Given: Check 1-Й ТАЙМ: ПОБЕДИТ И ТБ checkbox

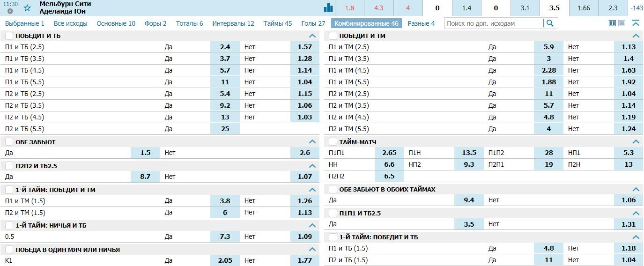Looking at the screenshot, I should (x=333, y=237).
